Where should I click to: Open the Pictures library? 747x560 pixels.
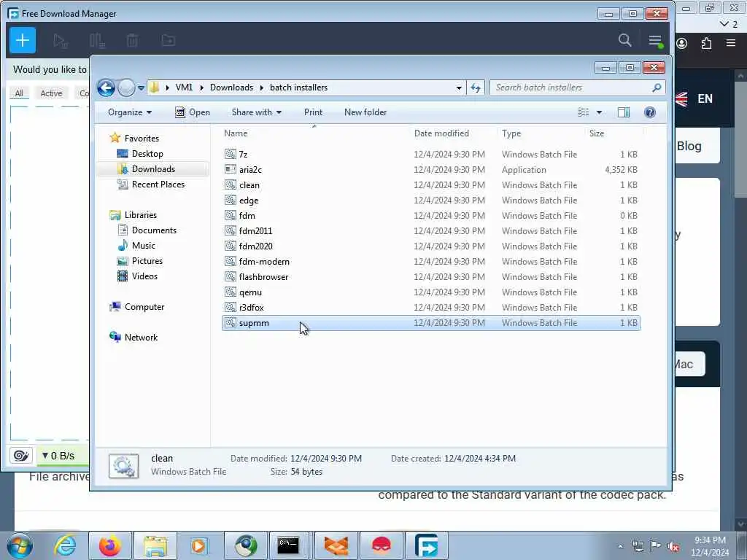tap(141, 260)
